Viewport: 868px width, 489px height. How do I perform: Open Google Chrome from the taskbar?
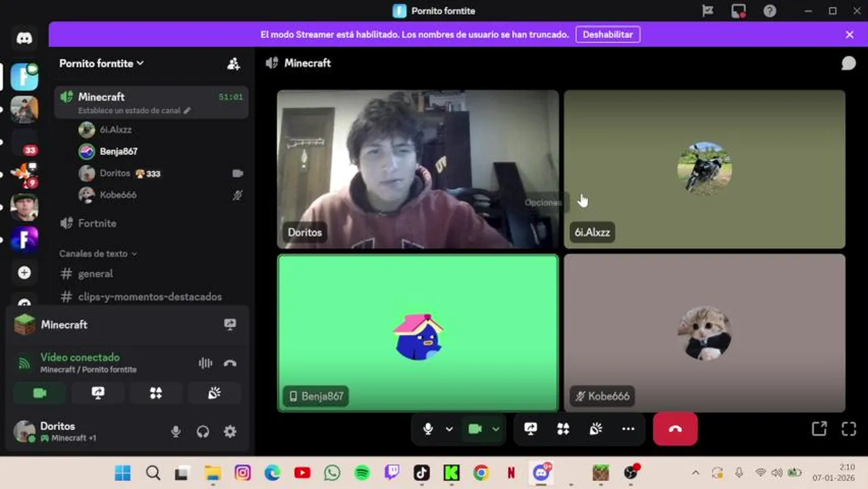pyautogui.click(x=481, y=473)
